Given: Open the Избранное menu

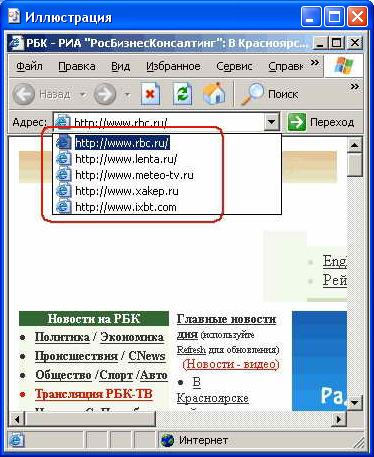Looking at the screenshot, I should 173,66.
